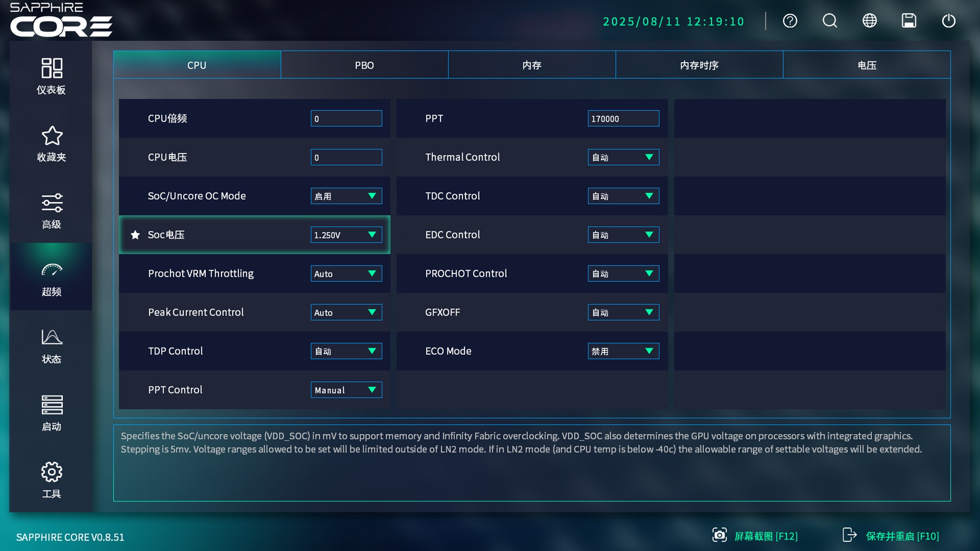Open the Status (状态) graph sidebar icon
Screen dimensions: 980x551
coord(51,345)
